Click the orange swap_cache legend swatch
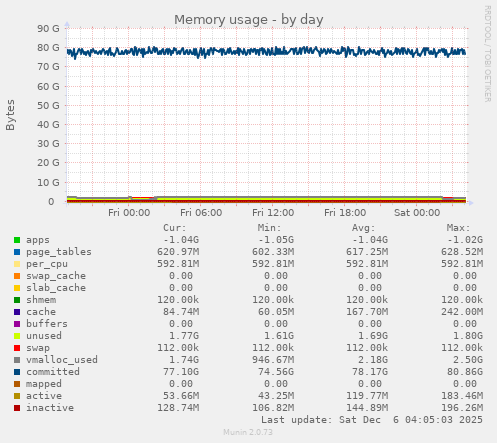The width and height of the screenshot is (497, 443). pos(17,276)
